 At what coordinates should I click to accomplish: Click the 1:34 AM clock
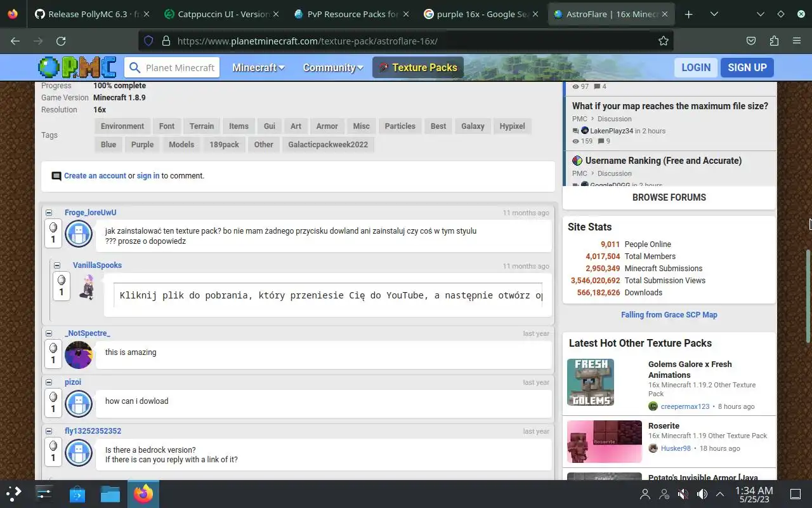(754, 490)
